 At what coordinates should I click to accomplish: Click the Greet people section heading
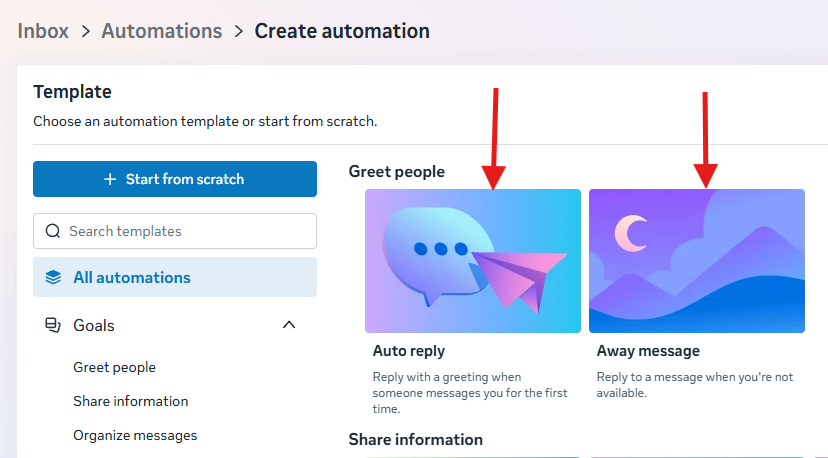(397, 172)
